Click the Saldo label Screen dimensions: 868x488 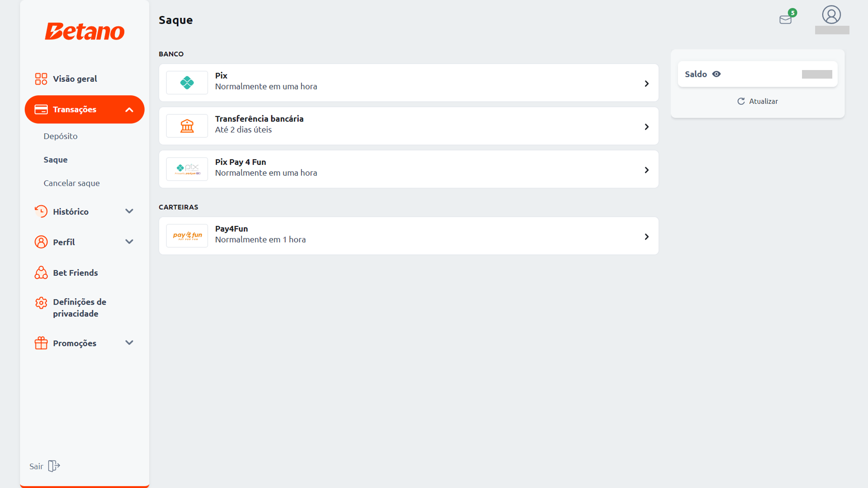pyautogui.click(x=696, y=74)
